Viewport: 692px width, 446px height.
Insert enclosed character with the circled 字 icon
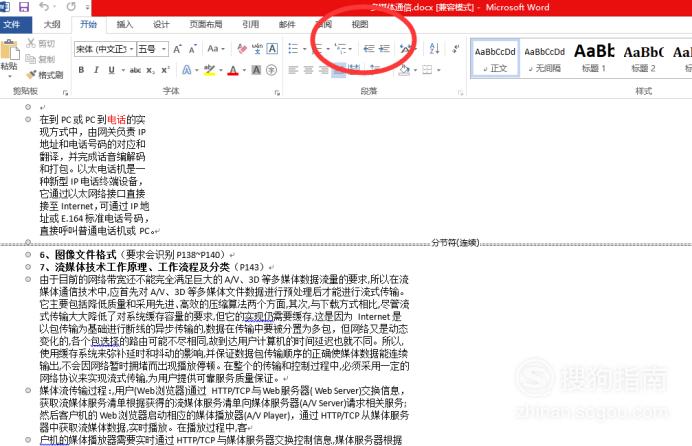(x=272, y=70)
